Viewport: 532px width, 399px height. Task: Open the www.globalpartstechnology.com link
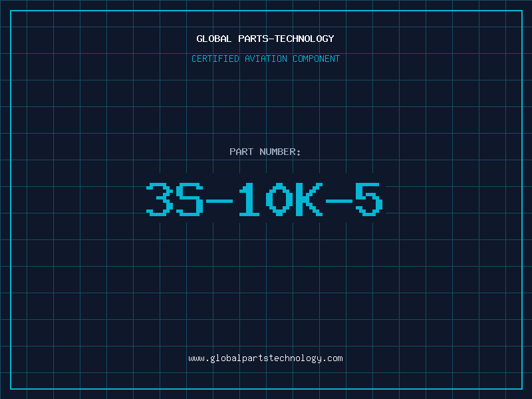point(265,358)
